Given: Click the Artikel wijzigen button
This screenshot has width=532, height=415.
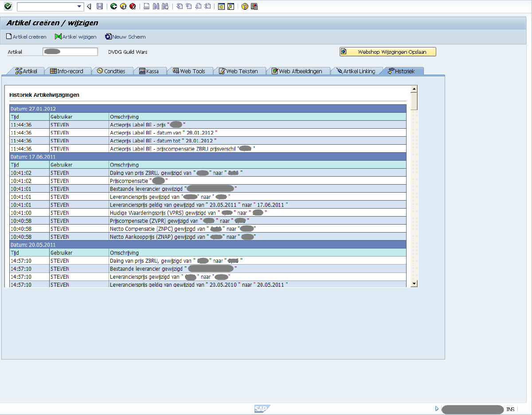Looking at the screenshot, I should pyautogui.click(x=75, y=37).
